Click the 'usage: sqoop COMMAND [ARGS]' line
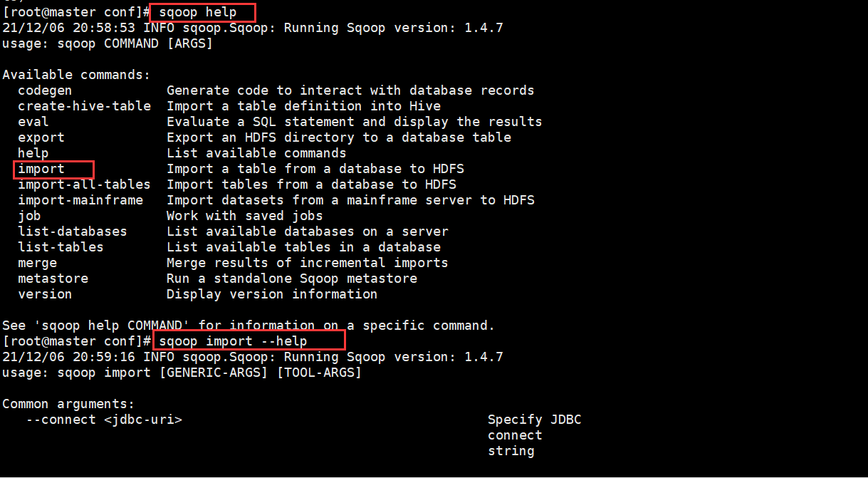The image size is (868, 478). point(108,43)
